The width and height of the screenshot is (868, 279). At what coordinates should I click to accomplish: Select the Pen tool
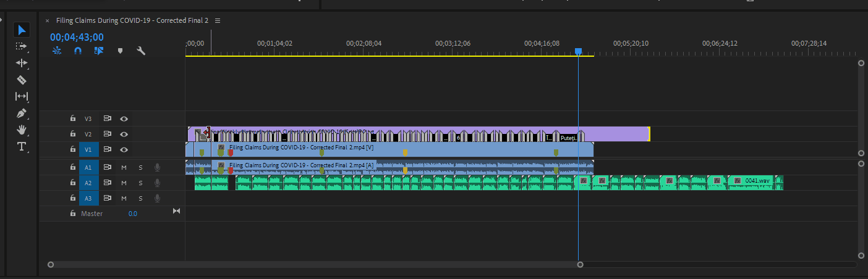tap(22, 114)
